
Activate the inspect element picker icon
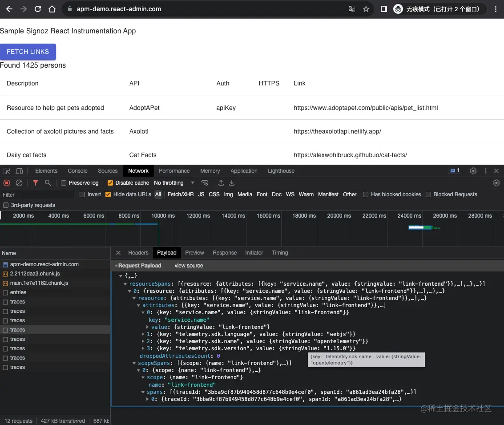7,171
